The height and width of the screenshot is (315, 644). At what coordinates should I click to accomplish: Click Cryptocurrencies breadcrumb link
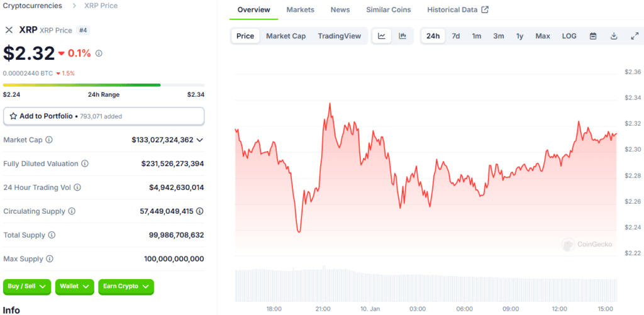pyautogui.click(x=33, y=6)
